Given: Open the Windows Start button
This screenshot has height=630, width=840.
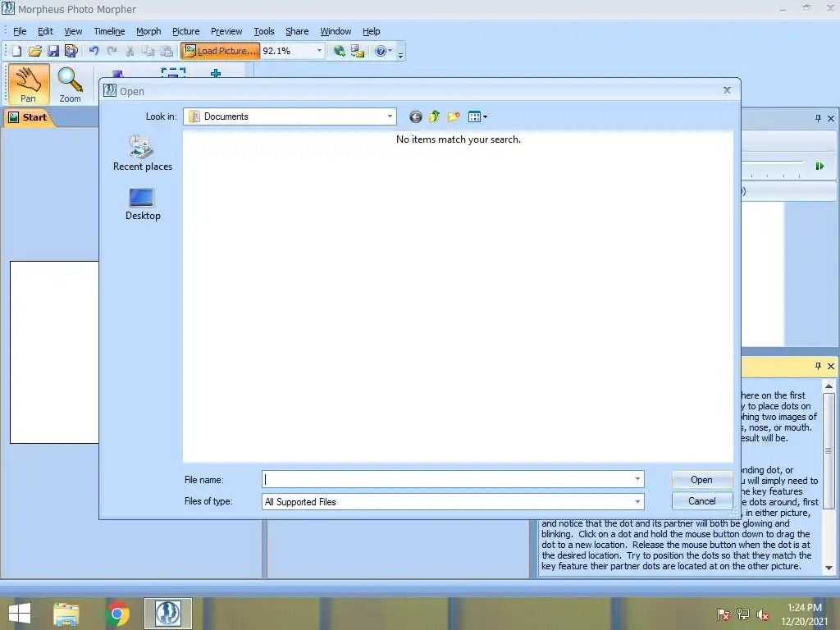Looking at the screenshot, I should [x=20, y=614].
